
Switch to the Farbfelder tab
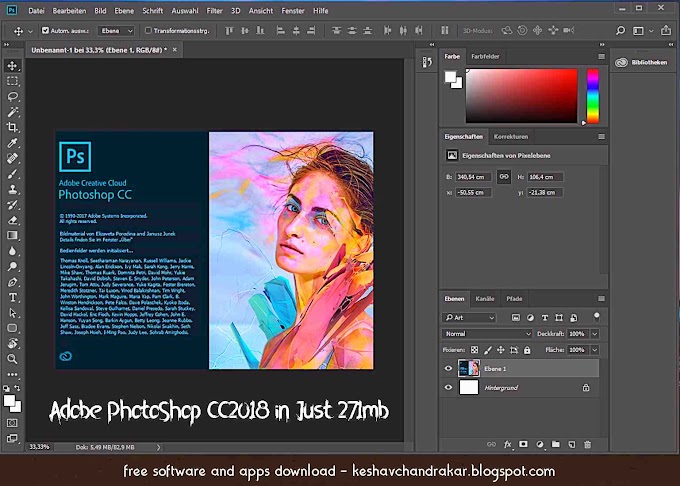[x=485, y=56]
